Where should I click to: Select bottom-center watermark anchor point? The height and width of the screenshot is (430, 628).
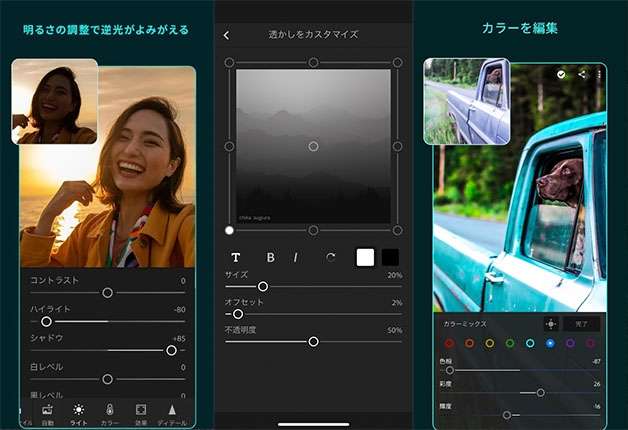pyautogui.click(x=313, y=230)
